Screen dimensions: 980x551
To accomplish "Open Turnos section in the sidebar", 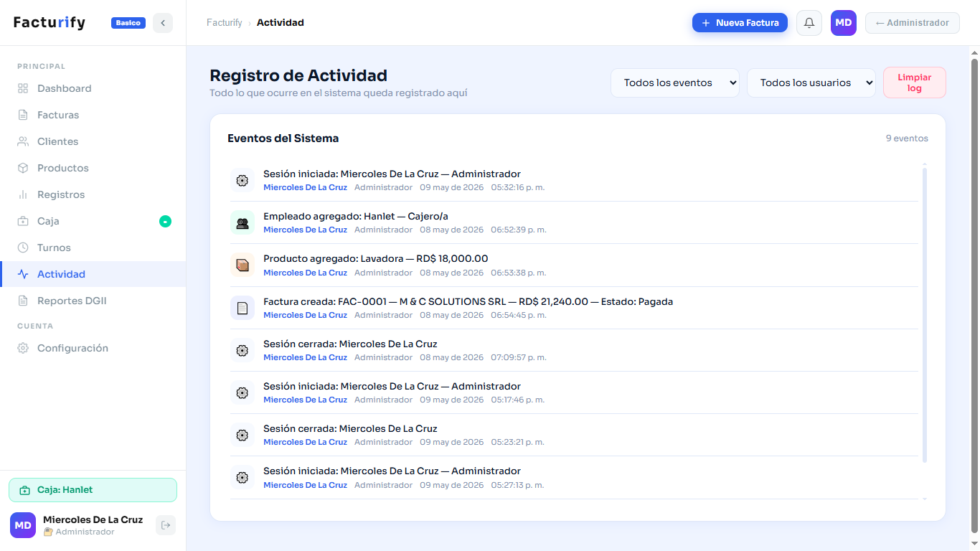I will pos(93,248).
